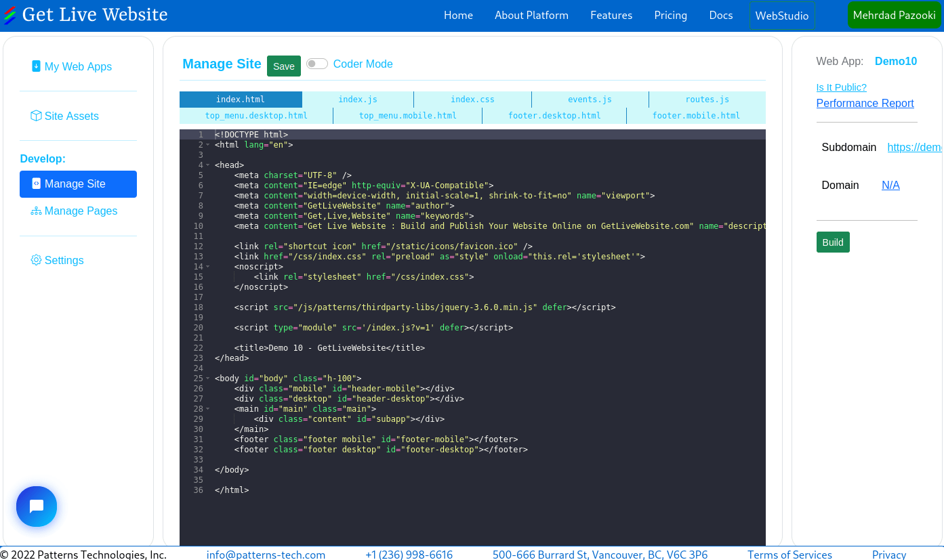This screenshot has width=944, height=560.
Task: Click the code file icon in Manage Site
Action: pyautogui.click(x=37, y=184)
